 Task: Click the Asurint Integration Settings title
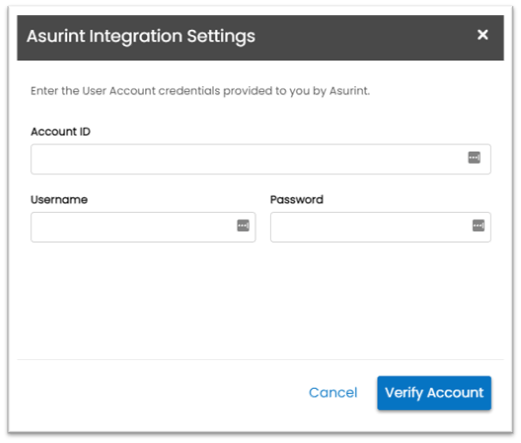click(x=141, y=36)
